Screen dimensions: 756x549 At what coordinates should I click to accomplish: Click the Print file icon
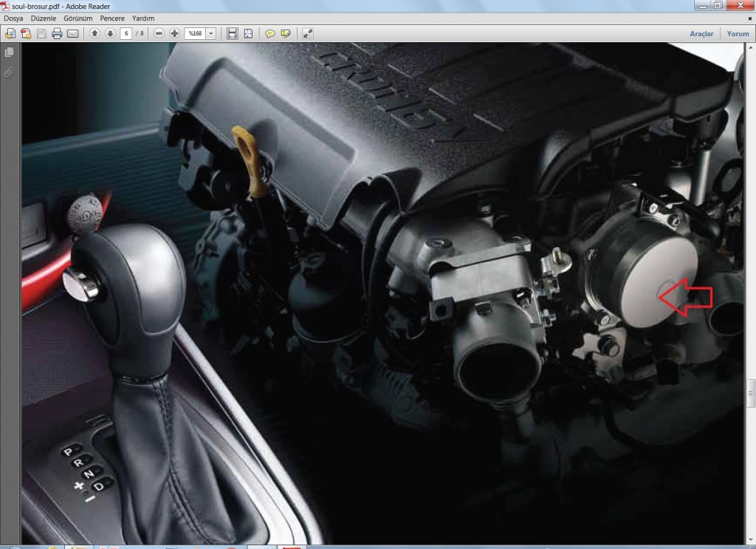pos(57,33)
